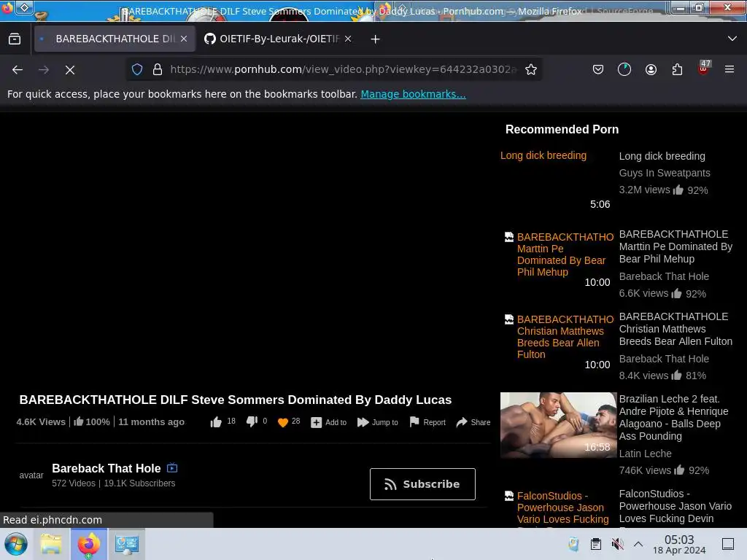Click the Subscribe button

point(422,484)
